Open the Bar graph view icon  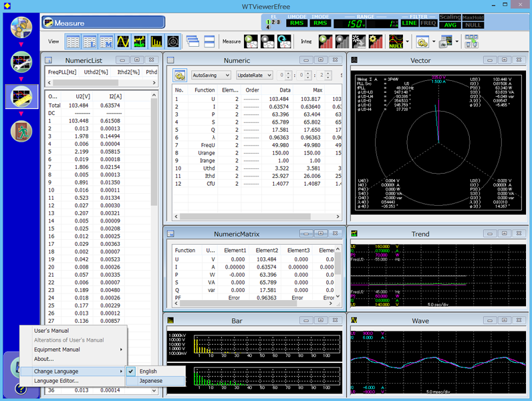click(x=156, y=41)
